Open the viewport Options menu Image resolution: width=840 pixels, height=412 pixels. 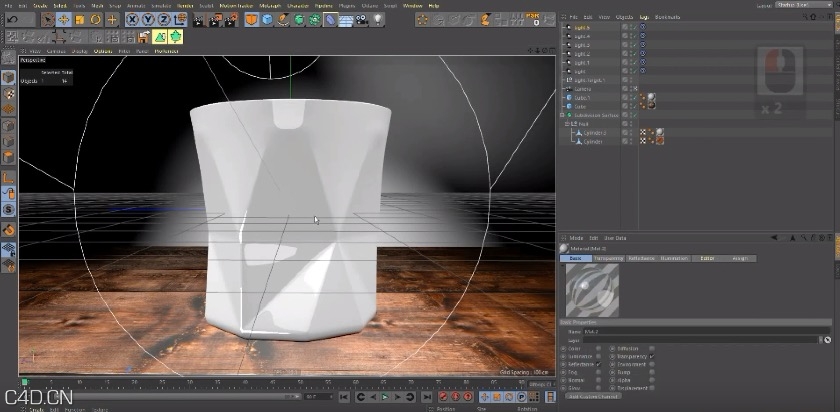click(103, 51)
